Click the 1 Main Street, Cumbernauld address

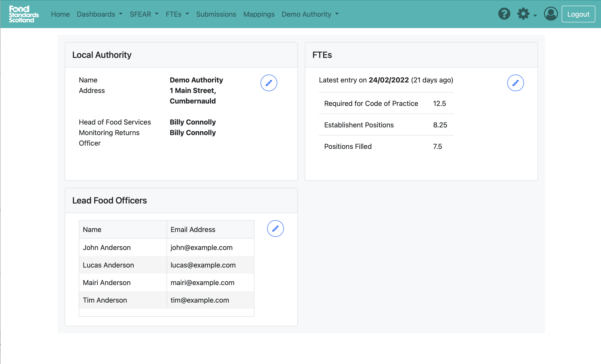(x=193, y=96)
